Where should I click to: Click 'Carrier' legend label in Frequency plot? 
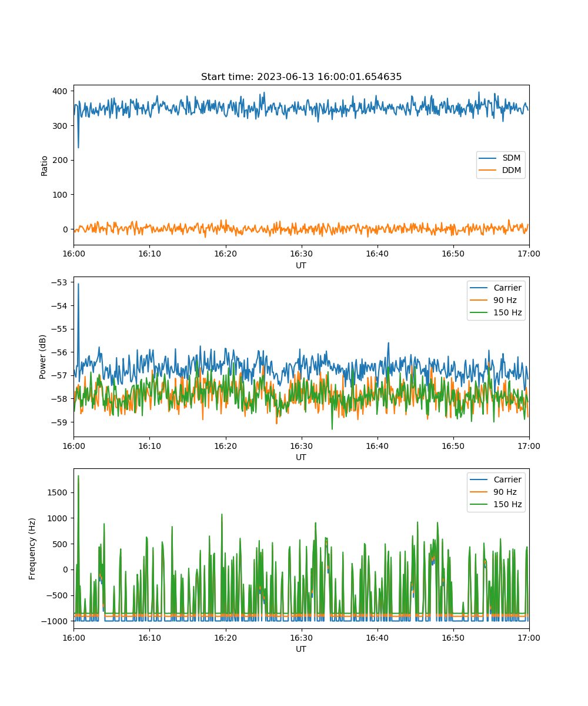[x=507, y=479]
